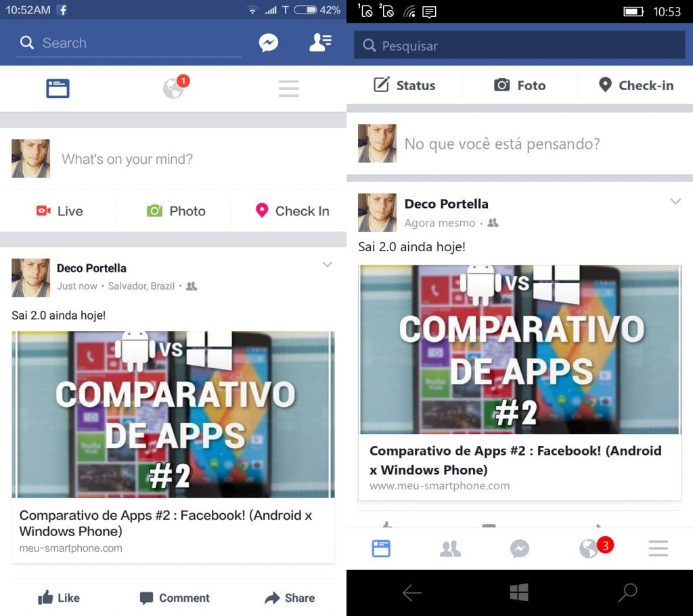Tap profile picture beside "No que você está pensando?"

(377, 144)
